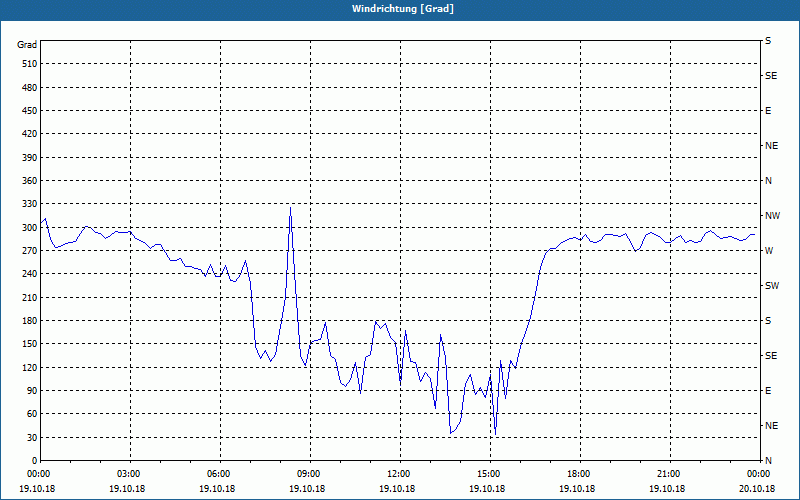Click the 00:00 label above 20.10.18

pos(760,473)
